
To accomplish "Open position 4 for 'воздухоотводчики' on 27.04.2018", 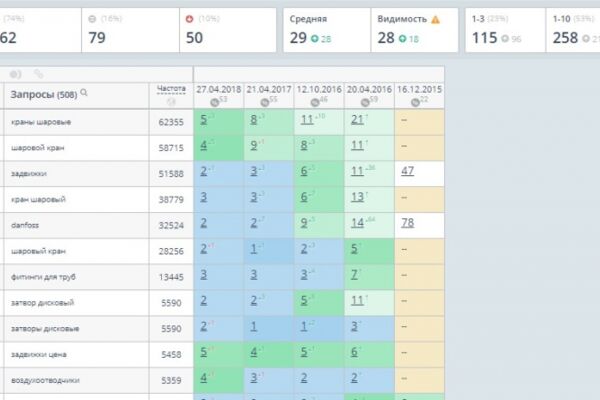I will click(204, 377).
